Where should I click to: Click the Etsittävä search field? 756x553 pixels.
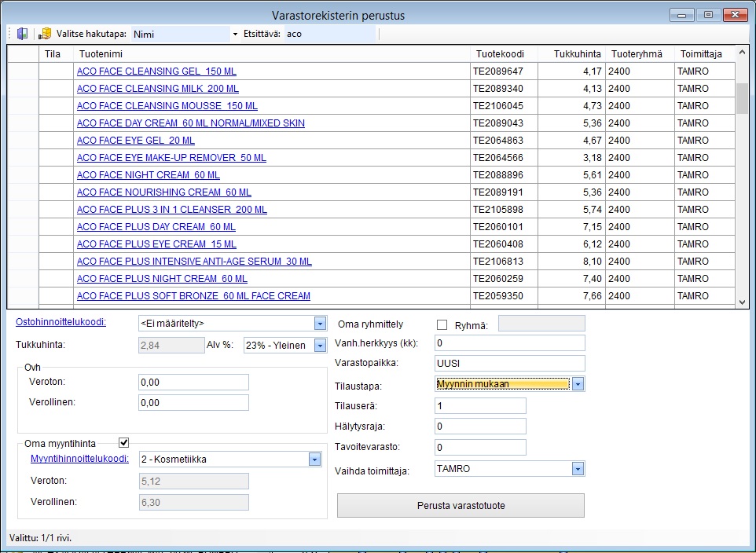330,35
